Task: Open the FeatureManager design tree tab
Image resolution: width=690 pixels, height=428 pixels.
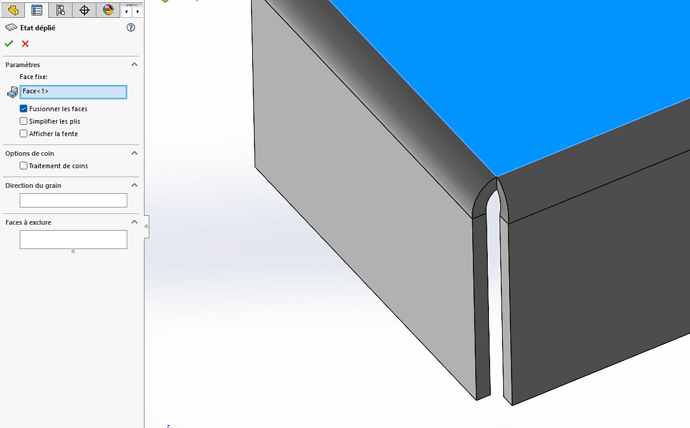Action: 13,10
